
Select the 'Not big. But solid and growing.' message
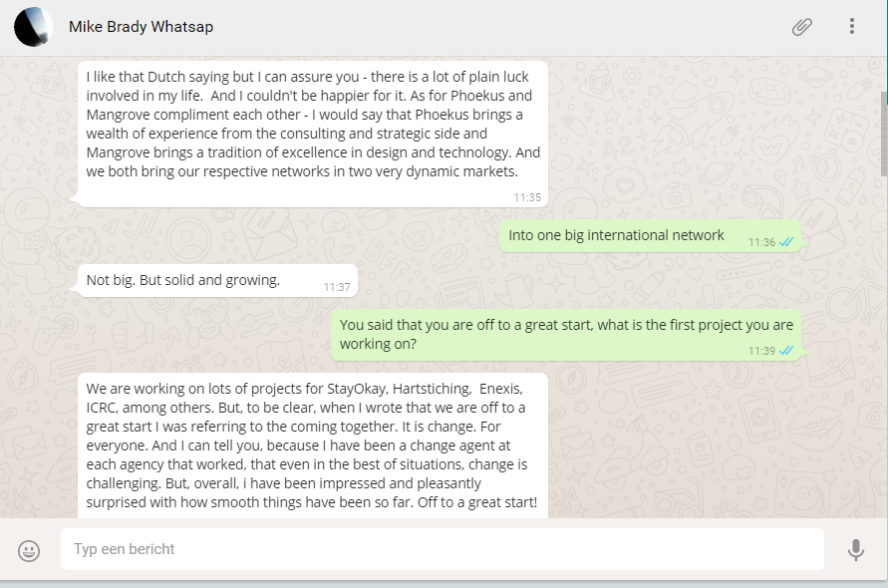tap(183, 280)
